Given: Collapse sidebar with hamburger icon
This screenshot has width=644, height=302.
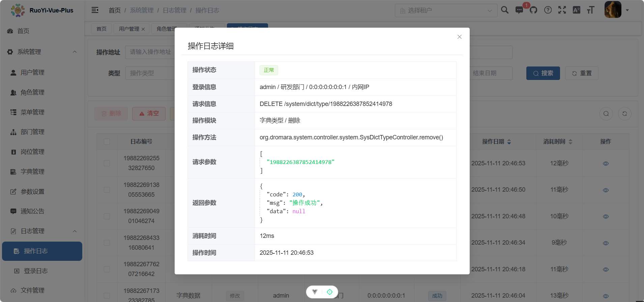Looking at the screenshot, I should [x=95, y=10].
